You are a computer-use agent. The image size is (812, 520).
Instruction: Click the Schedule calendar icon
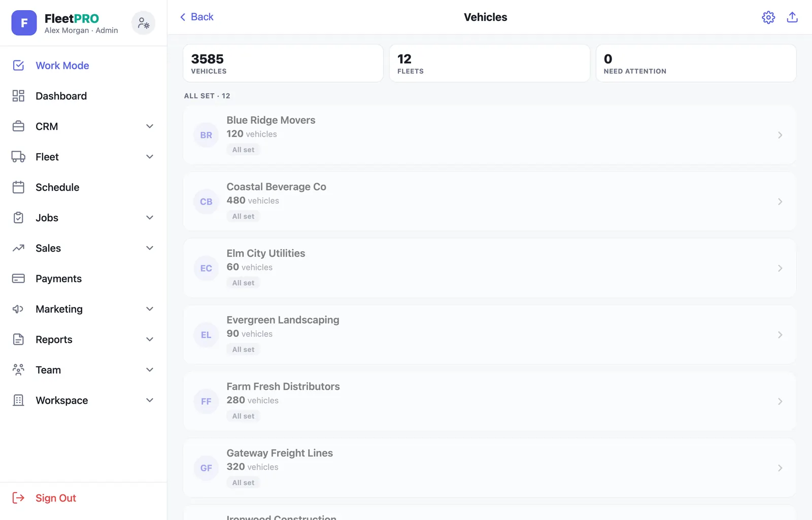[18, 187]
